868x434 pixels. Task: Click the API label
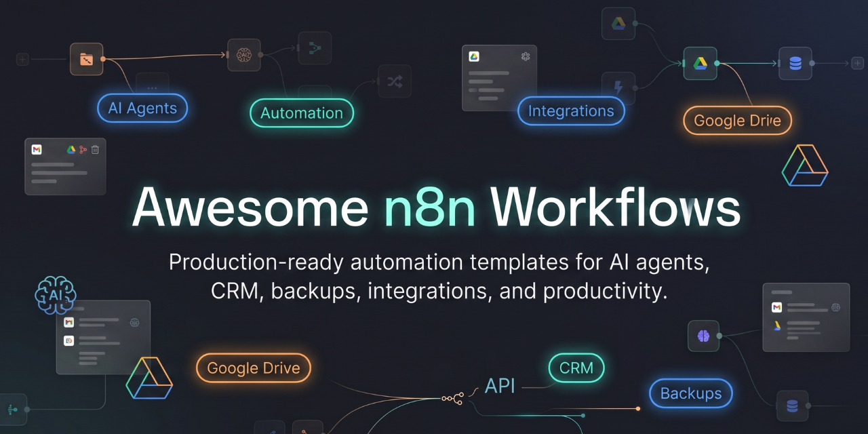500,387
